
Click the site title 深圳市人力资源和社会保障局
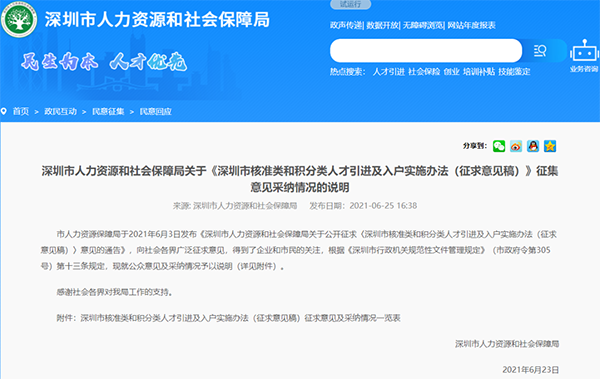pyautogui.click(x=157, y=20)
